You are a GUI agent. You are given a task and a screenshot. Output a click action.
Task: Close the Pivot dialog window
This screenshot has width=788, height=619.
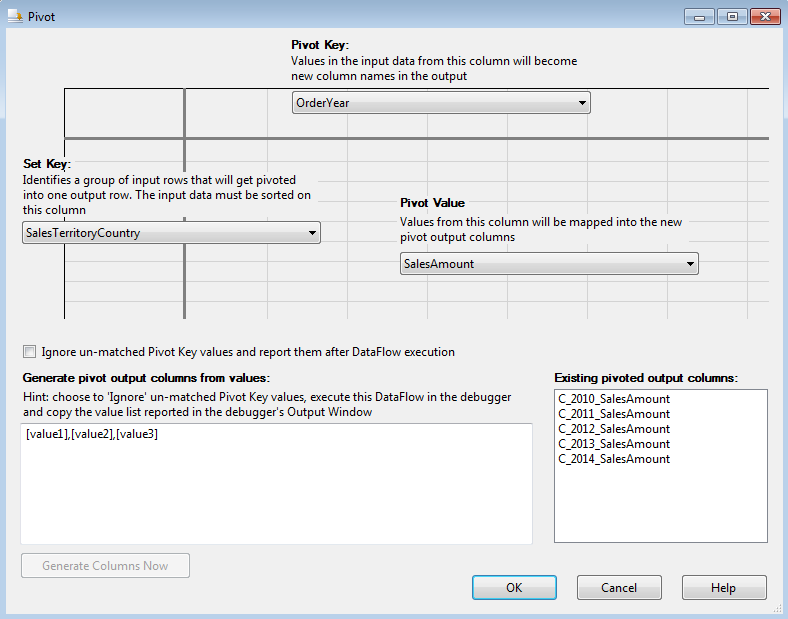click(x=763, y=17)
